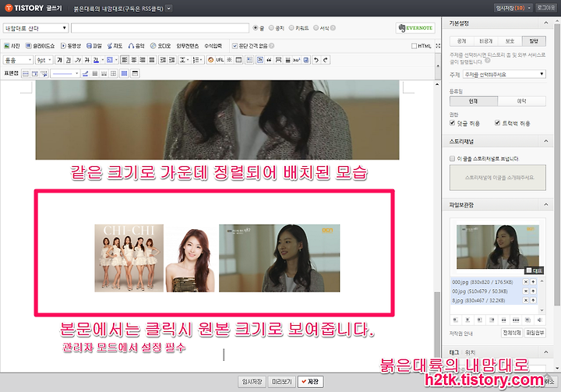
Task: Check send to 스토리채널 checkbox
Action: click(452, 158)
